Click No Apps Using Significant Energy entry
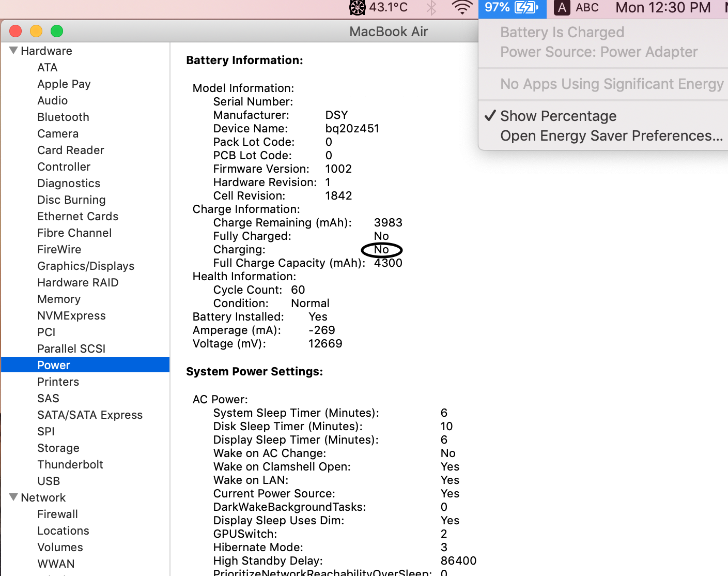 pyautogui.click(x=612, y=84)
